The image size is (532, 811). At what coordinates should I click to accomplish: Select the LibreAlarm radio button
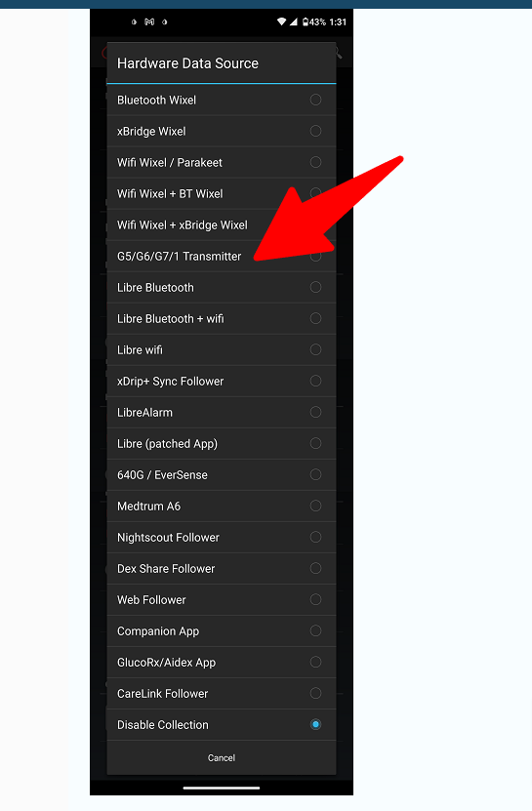(x=315, y=412)
